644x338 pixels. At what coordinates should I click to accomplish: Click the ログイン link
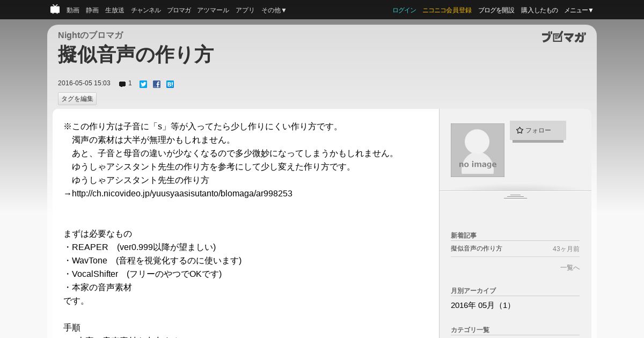404,10
